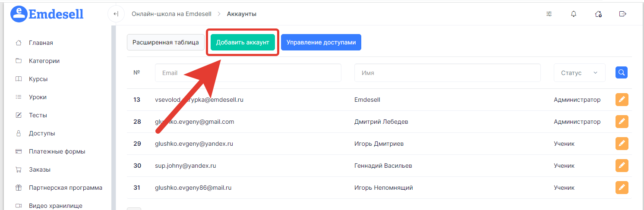
Task: Click the blue search magnifier icon
Action: (x=621, y=73)
